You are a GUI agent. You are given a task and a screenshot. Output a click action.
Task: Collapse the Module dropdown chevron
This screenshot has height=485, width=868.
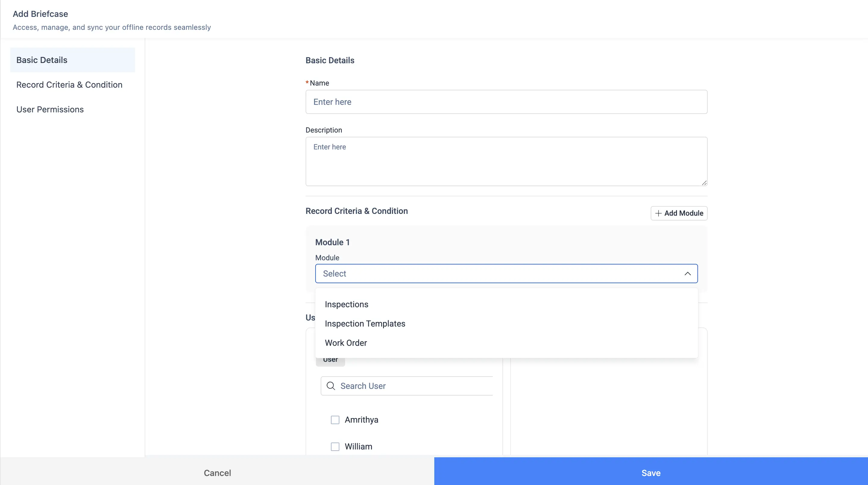[687, 274]
